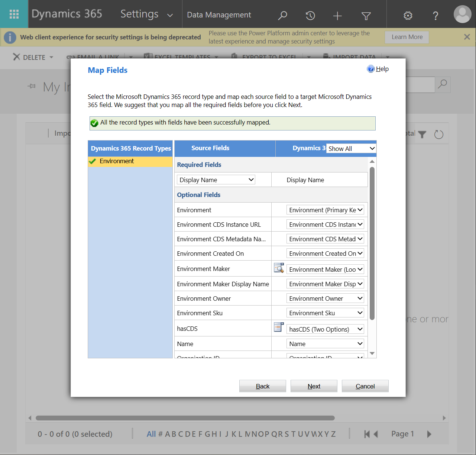Open the Environment Sku mapping dropdown
The width and height of the screenshot is (476, 455).
pyautogui.click(x=325, y=313)
